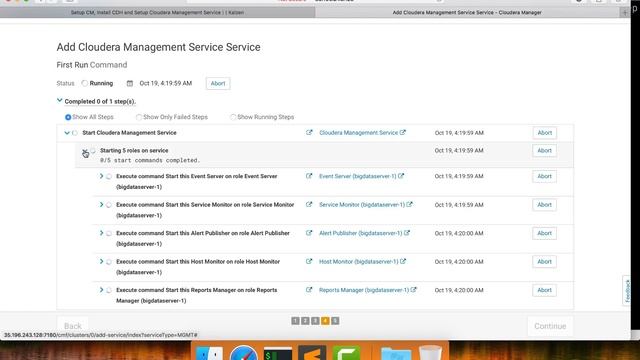The image size is (640, 360).
Task: Open Service Monitor (bigdataserver-1) link
Action: (x=362, y=205)
